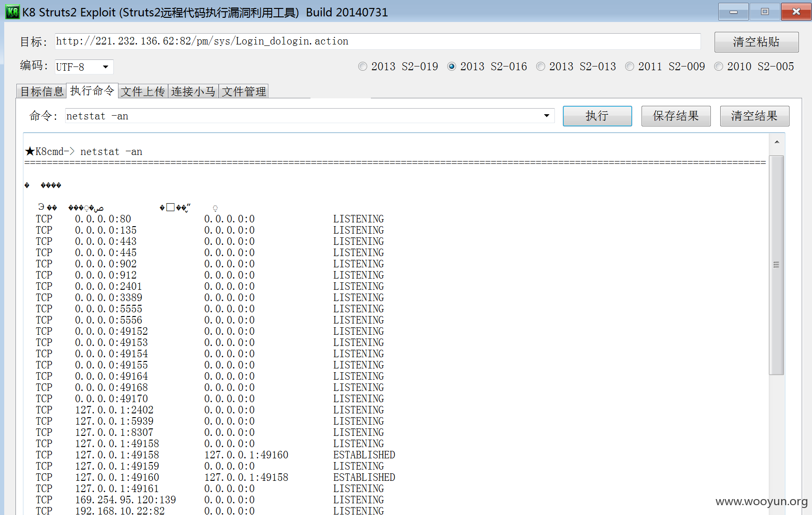Click the output vertical scrollbar thumb
812x515 pixels.
[776, 265]
